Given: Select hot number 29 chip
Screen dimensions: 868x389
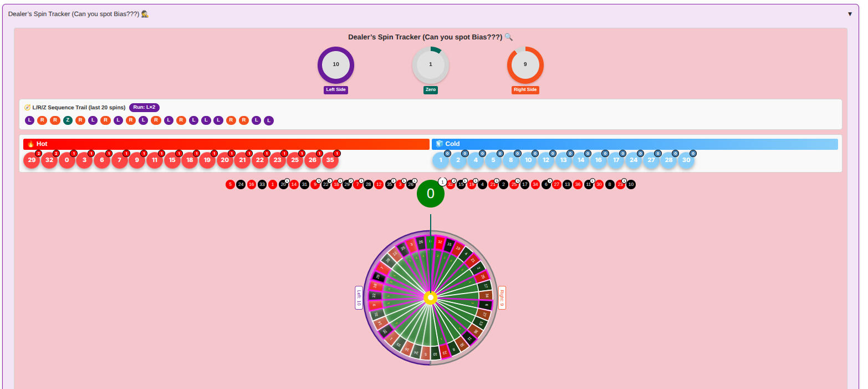Looking at the screenshot, I should coord(32,160).
